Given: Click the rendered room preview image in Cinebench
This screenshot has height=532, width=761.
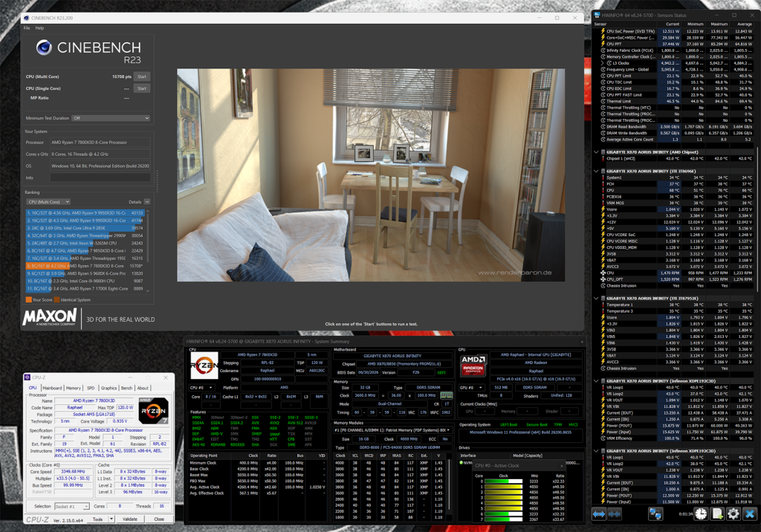Looking at the screenshot, I should click(371, 175).
